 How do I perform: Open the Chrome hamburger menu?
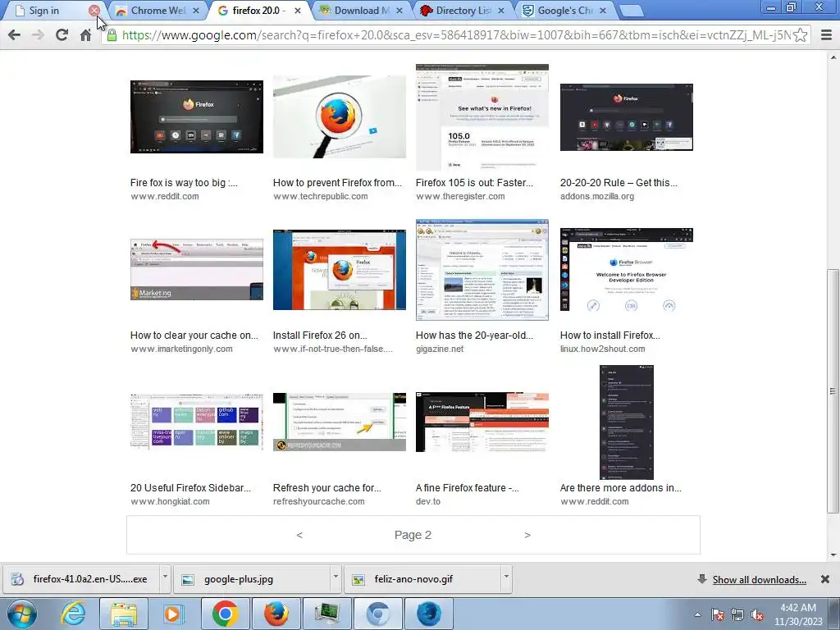click(x=826, y=35)
